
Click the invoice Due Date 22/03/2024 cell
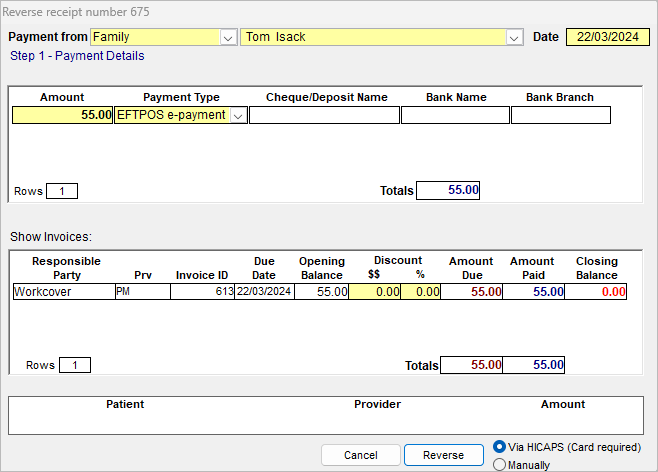(264, 292)
